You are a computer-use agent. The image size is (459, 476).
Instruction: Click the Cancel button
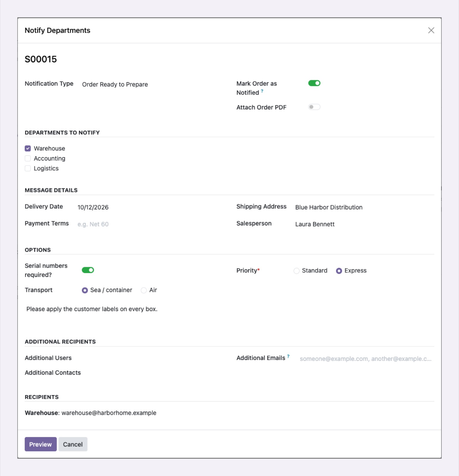[x=73, y=444]
